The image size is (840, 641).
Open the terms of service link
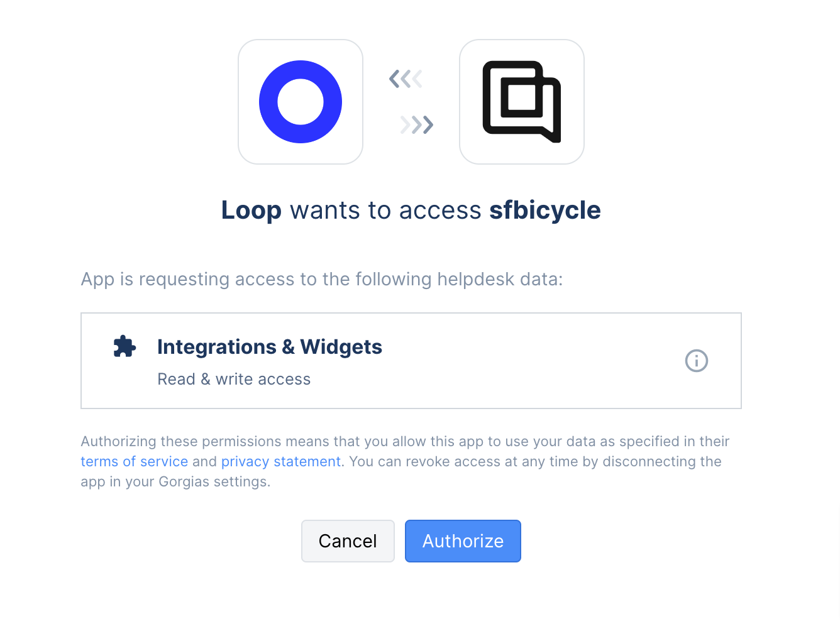tap(134, 461)
